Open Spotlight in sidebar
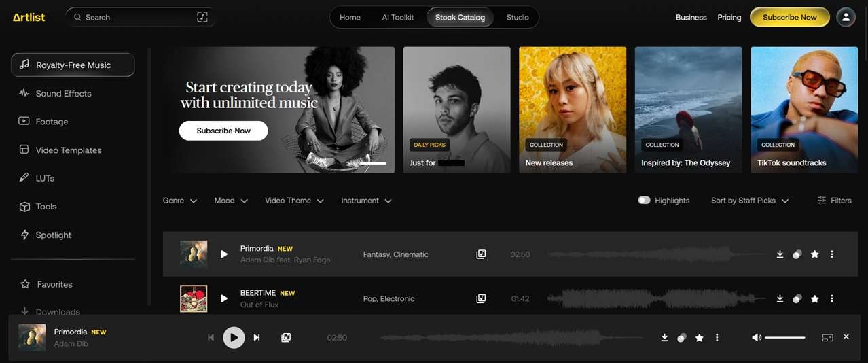The height and width of the screenshot is (363, 868). tap(53, 235)
